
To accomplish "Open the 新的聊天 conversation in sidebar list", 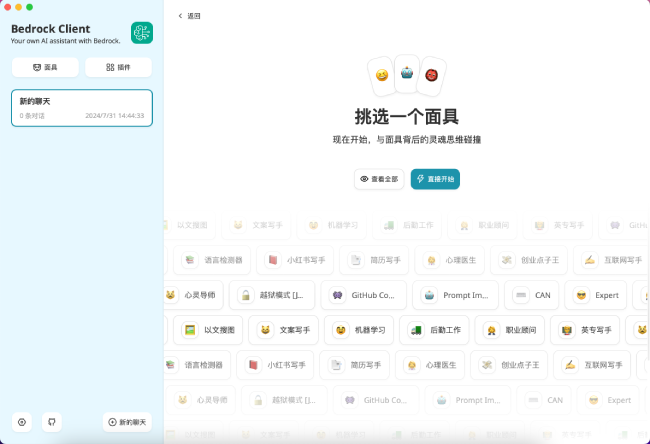I will pos(82,108).
